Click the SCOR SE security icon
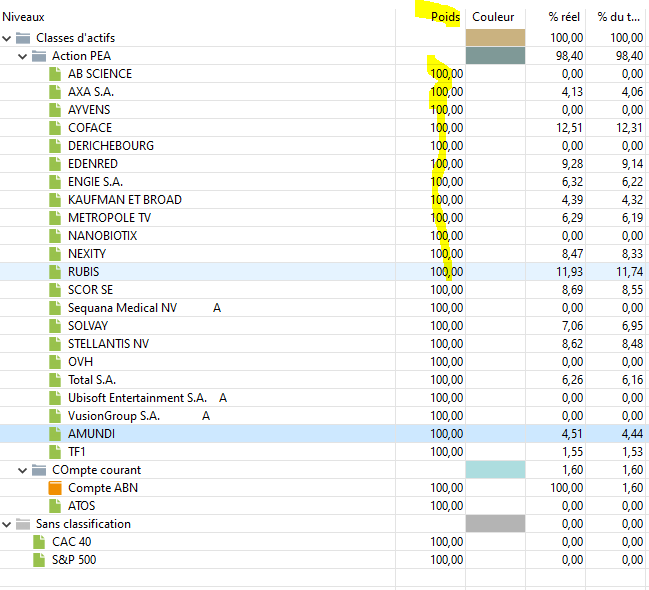This screenshot has height=590, width=649. coord(55,290)
